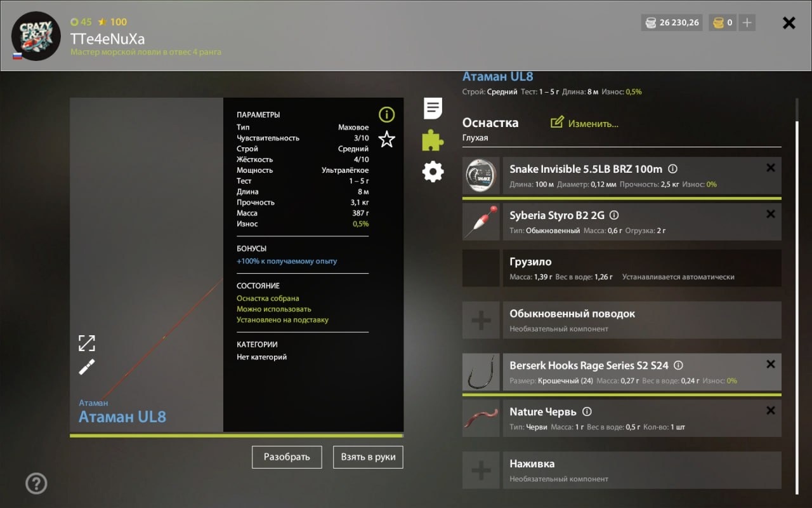Click the silver coins balance 26 230,26
Screen dimensions: 812x508
[x=672, y=23]
